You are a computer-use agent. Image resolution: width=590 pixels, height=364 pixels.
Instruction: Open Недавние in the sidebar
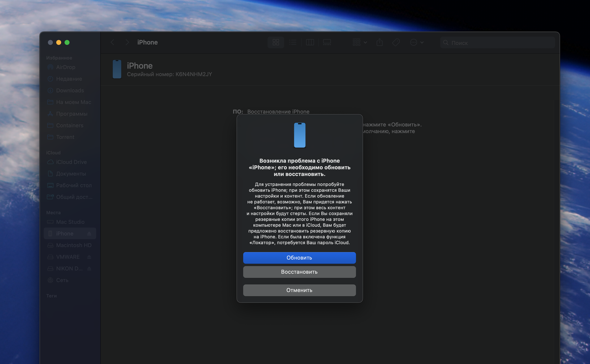coord(70,79)
